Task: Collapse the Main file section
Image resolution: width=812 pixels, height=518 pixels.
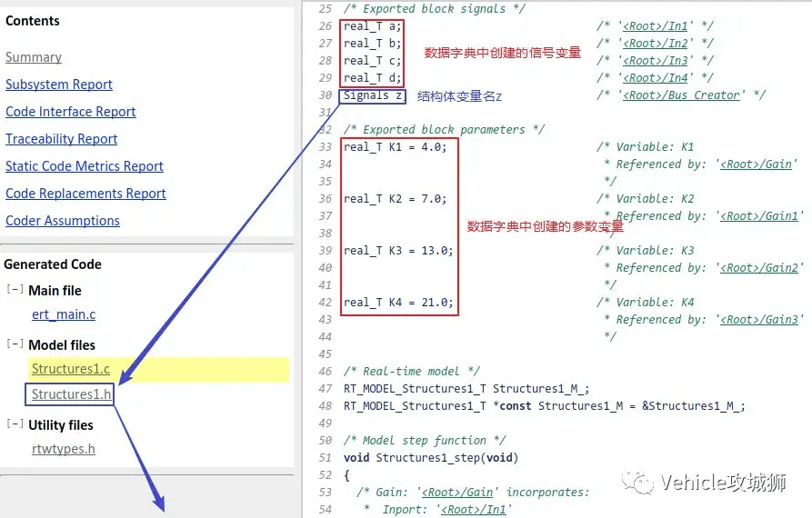Action: coord(15,289)
